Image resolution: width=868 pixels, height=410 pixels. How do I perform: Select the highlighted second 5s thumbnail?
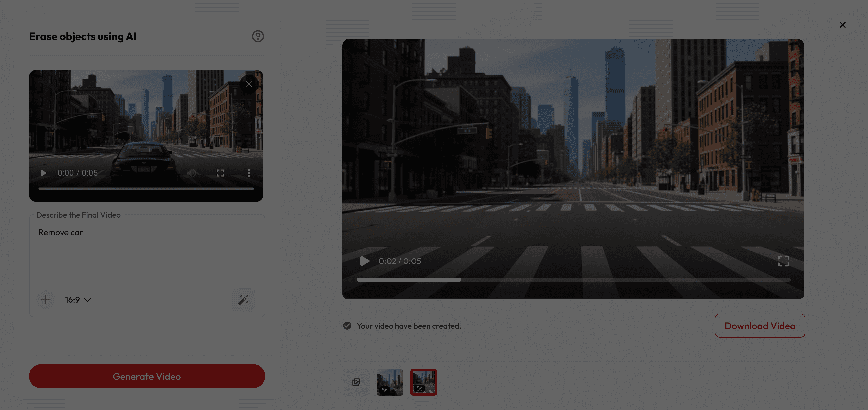click(x=424, y=382)
